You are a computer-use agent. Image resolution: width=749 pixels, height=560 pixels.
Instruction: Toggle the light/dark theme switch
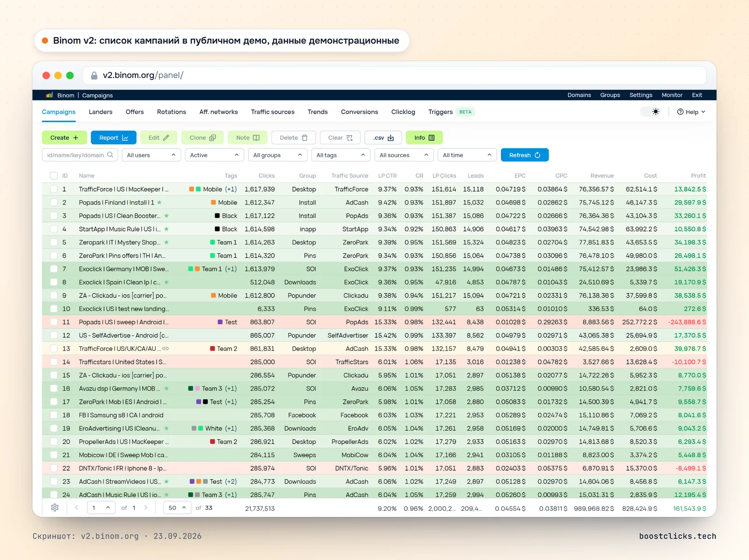(651, 112)
